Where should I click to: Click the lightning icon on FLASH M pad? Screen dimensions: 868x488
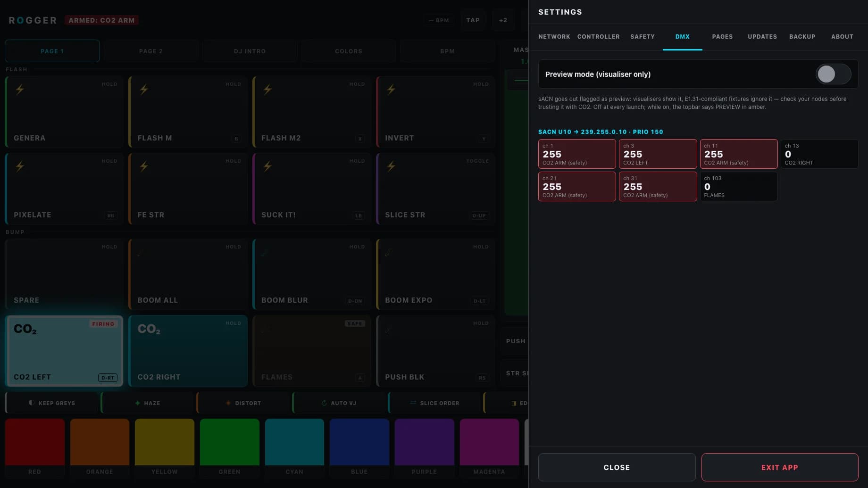pos(144,89)
